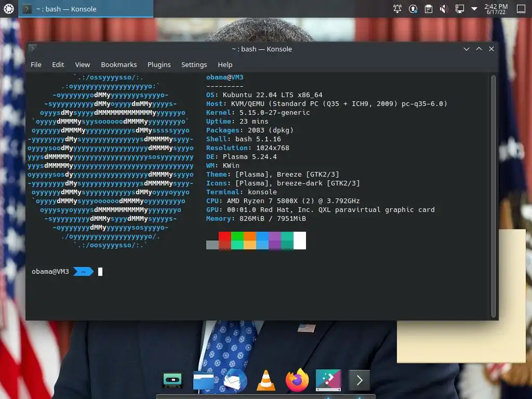Click the Show Desktop panel icon
This screenshot has height=399, width=532.
[x=521, y=9]
